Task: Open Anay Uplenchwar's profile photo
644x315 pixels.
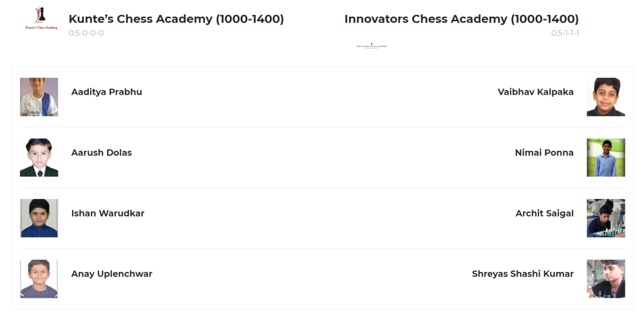Action: pos(39,278)
